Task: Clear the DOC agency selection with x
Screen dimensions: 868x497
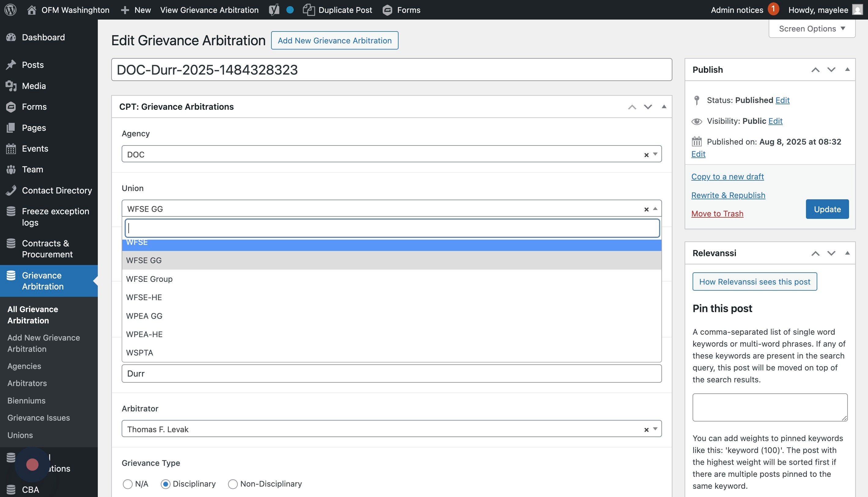Action: (x=646, y=155)
